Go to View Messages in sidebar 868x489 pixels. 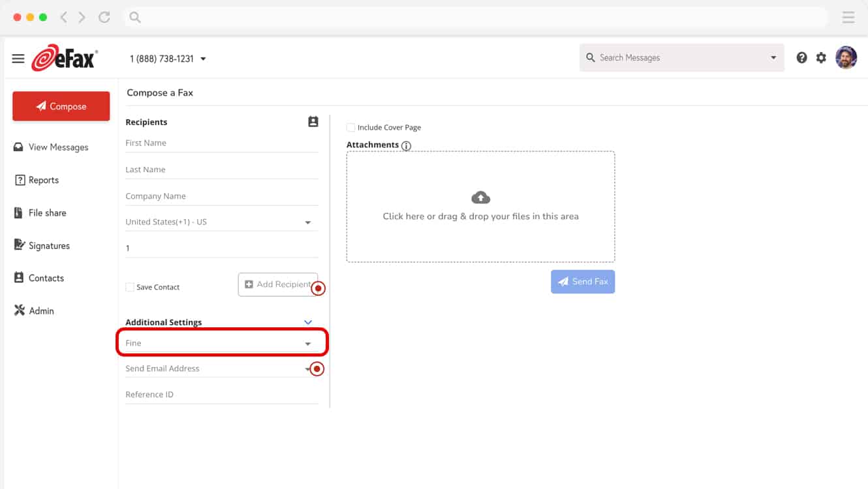click(57, 147)
